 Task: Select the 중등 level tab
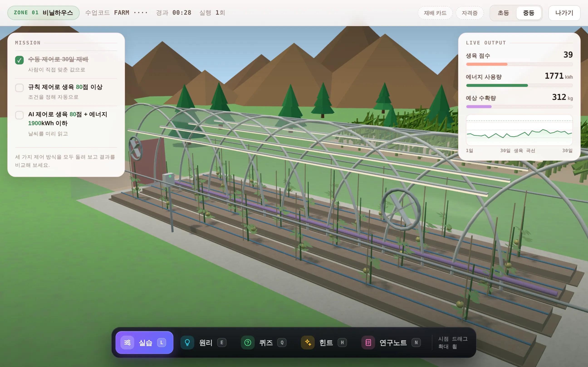coord(529,13)
